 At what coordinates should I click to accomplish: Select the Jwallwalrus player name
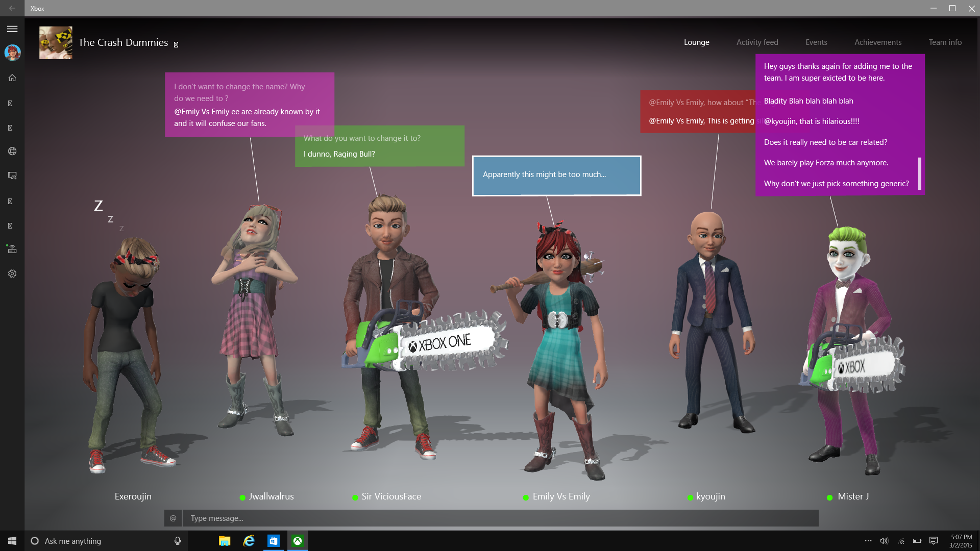pos(271,496)
